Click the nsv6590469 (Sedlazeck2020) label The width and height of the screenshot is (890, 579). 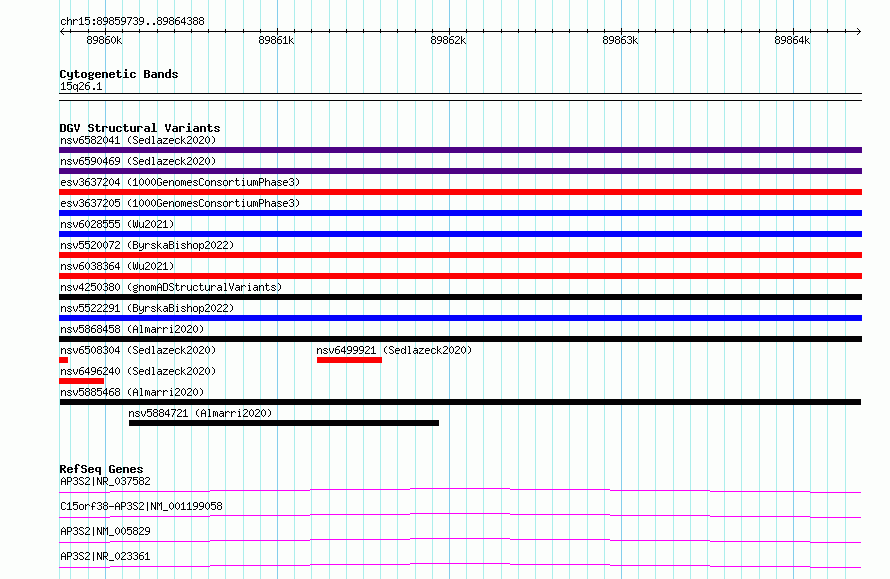click(138, 161)
